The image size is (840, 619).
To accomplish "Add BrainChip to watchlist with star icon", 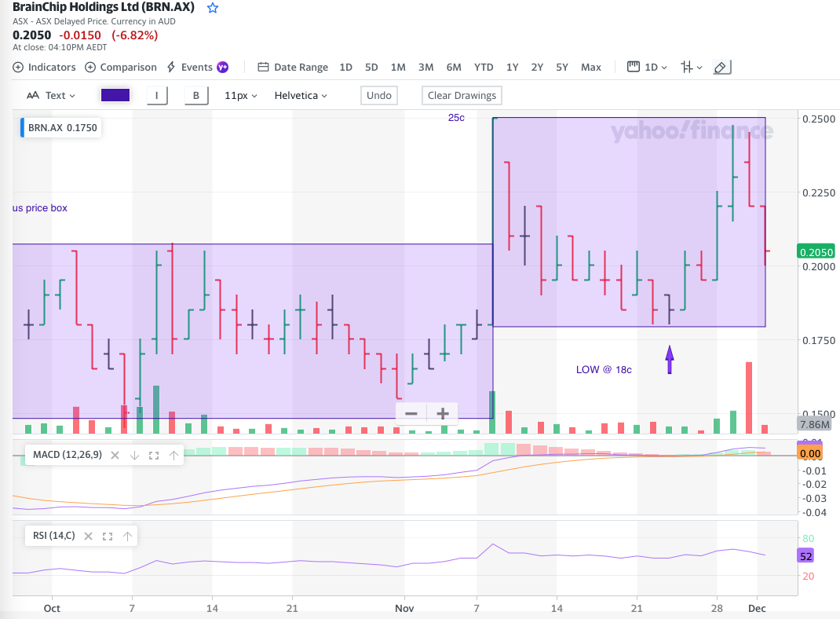I will click(x=213, y=8).
